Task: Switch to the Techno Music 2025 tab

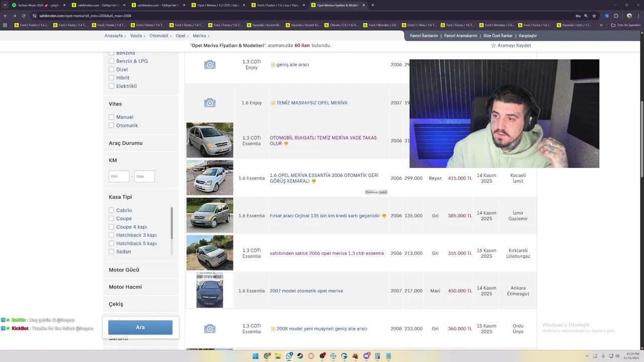Action: 38,5
